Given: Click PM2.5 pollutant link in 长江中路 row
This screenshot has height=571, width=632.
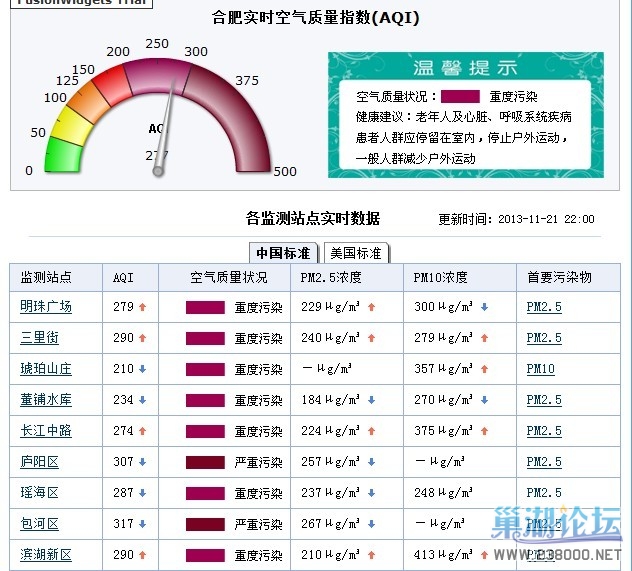Looking at the screenshot, I should (544, 431).
